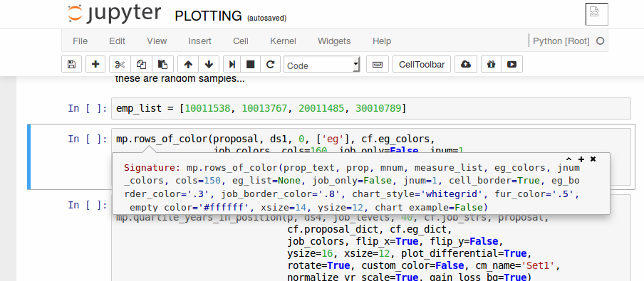The height and width of the screenshot is (281, 644).
Task: Close the signature tooltip
Action: point(593,159)
